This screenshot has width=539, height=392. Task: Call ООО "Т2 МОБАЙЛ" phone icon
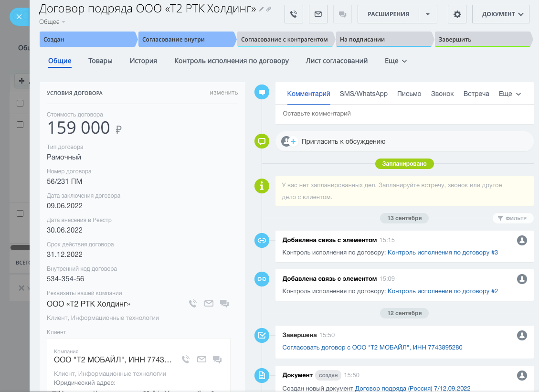[x=186, y=360]
